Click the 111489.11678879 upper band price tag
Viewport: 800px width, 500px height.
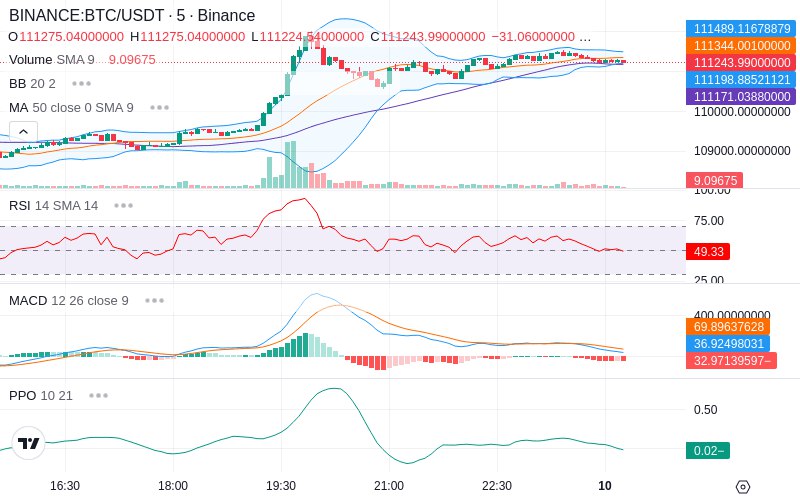tap(741, 28)
